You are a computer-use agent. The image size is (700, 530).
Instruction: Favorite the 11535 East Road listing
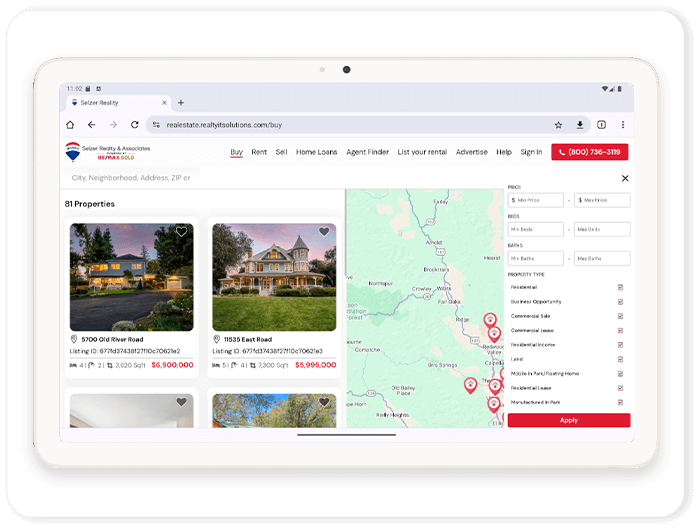point(324,232)
